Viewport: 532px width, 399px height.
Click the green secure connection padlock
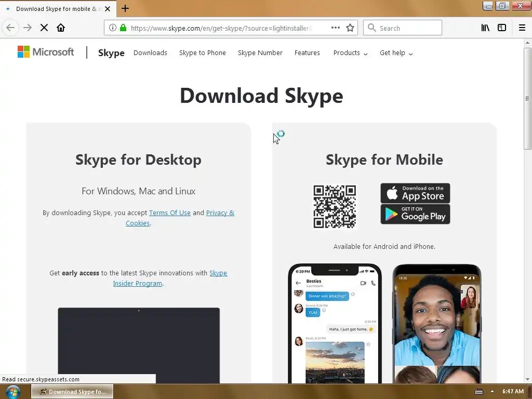click(123, 28)
